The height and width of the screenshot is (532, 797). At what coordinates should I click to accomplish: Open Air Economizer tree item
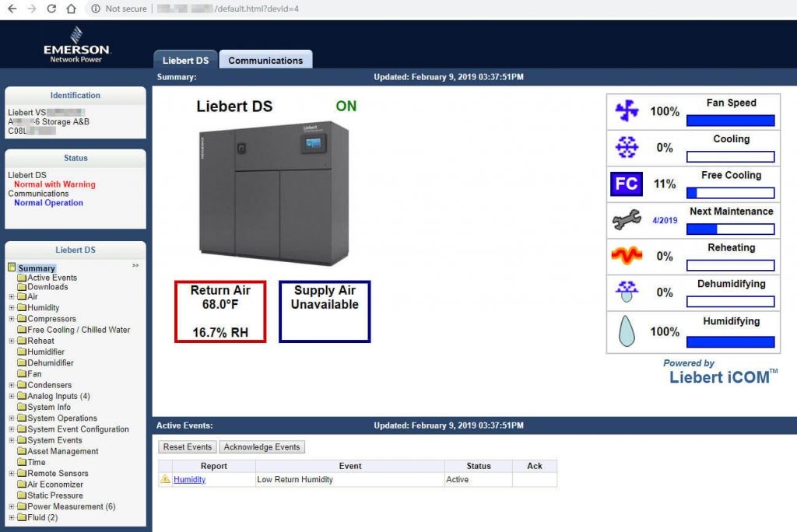tap(55, 485)
